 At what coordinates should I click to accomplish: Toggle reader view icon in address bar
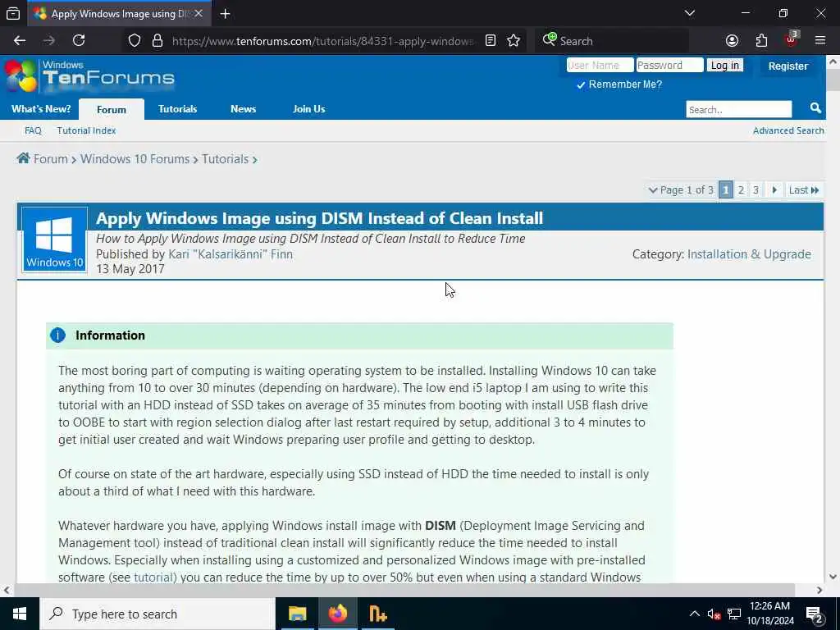click(x=491, y=41)
